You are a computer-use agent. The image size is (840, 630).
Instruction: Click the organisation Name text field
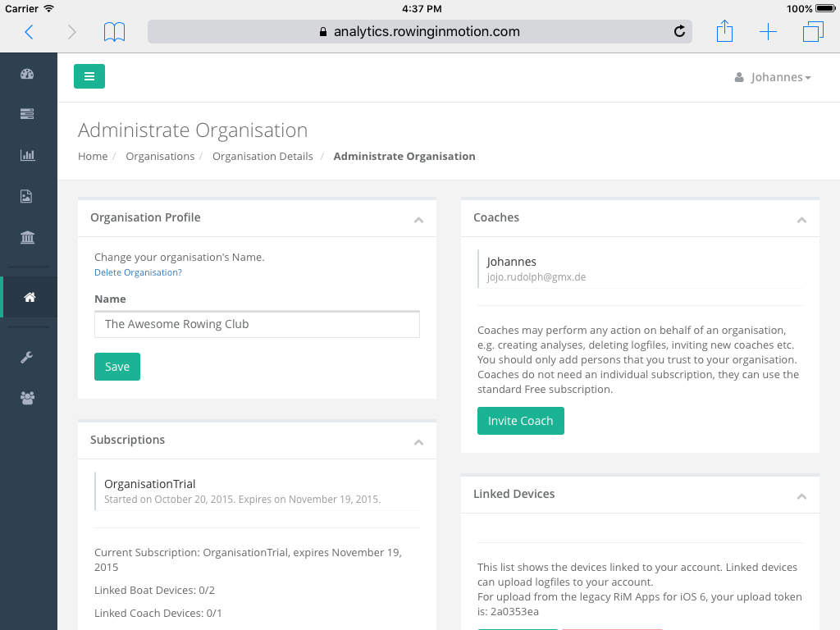[257, 324]
